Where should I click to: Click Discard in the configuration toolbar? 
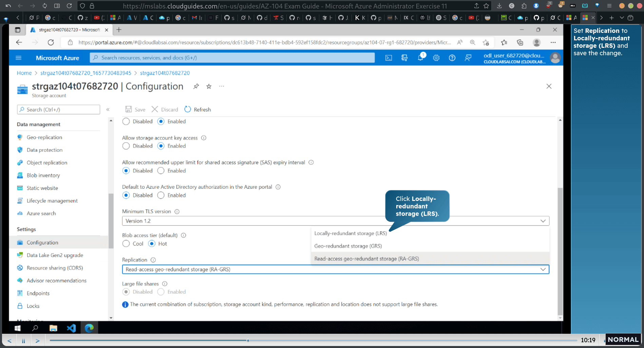tap(165, 109)
